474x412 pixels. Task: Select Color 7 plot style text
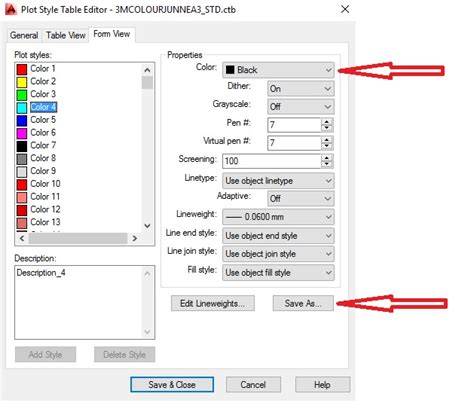43,145
